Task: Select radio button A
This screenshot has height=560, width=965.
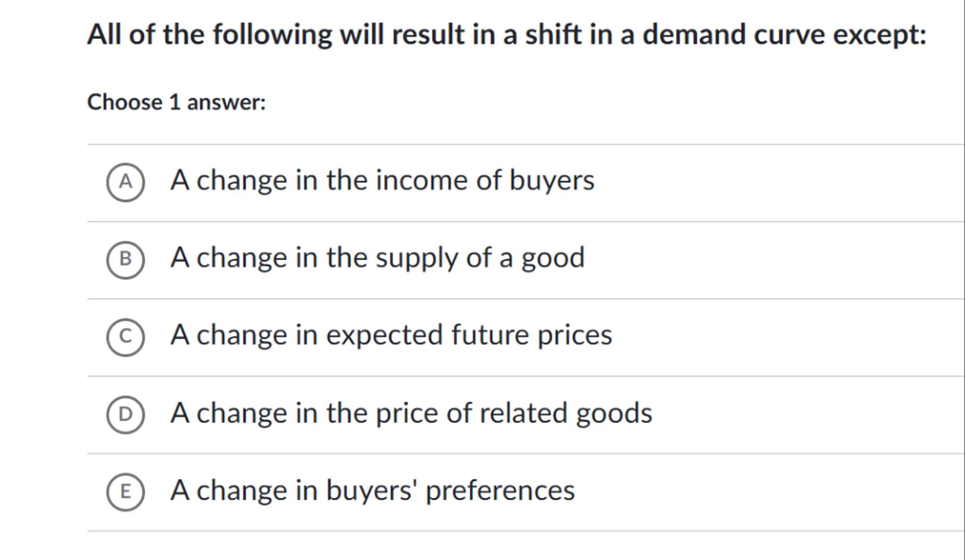Action: point(126,182)
